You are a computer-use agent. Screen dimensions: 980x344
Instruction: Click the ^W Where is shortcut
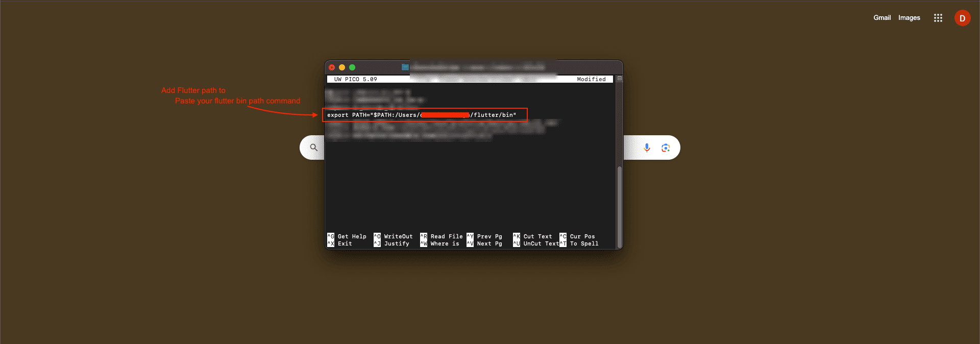coord(439,243)
